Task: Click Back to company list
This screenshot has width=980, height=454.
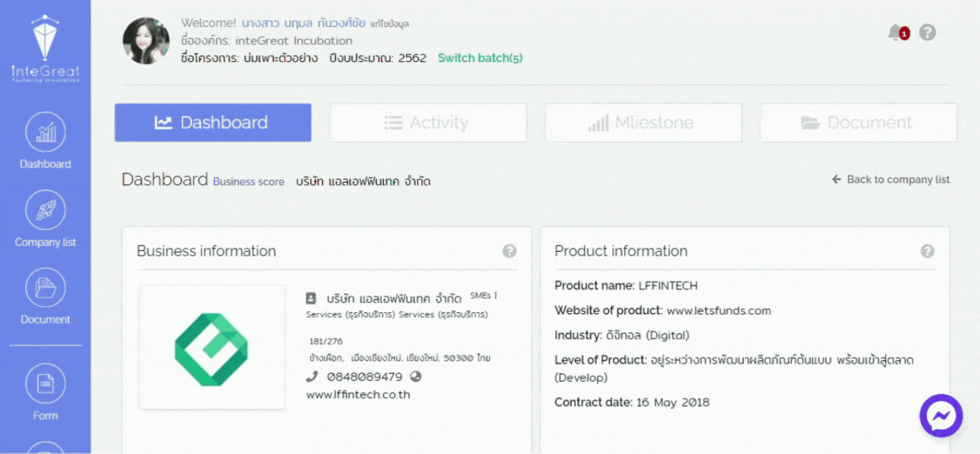Action: click(x=890, y=179)
